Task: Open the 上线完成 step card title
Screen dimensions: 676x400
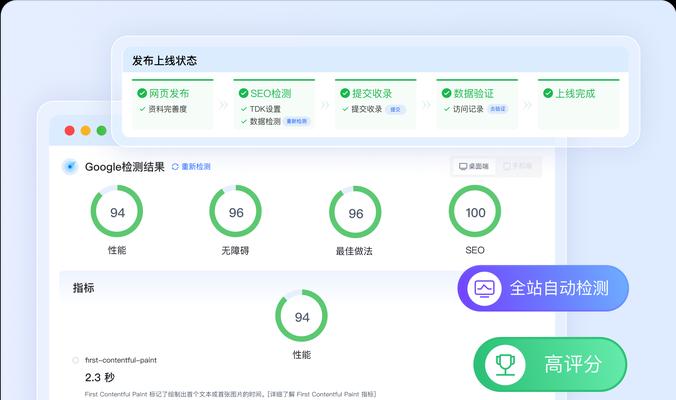Action: [575, 93]
